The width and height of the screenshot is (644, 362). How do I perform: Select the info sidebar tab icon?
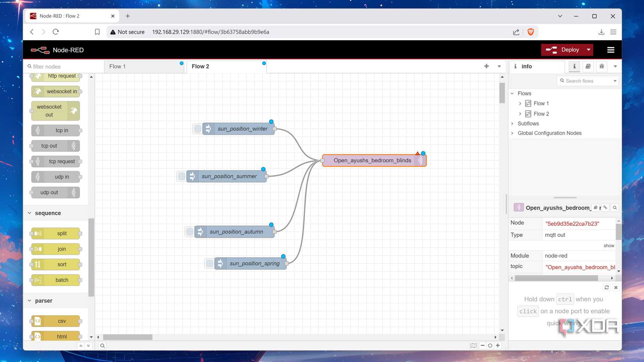tap(574, 66)
